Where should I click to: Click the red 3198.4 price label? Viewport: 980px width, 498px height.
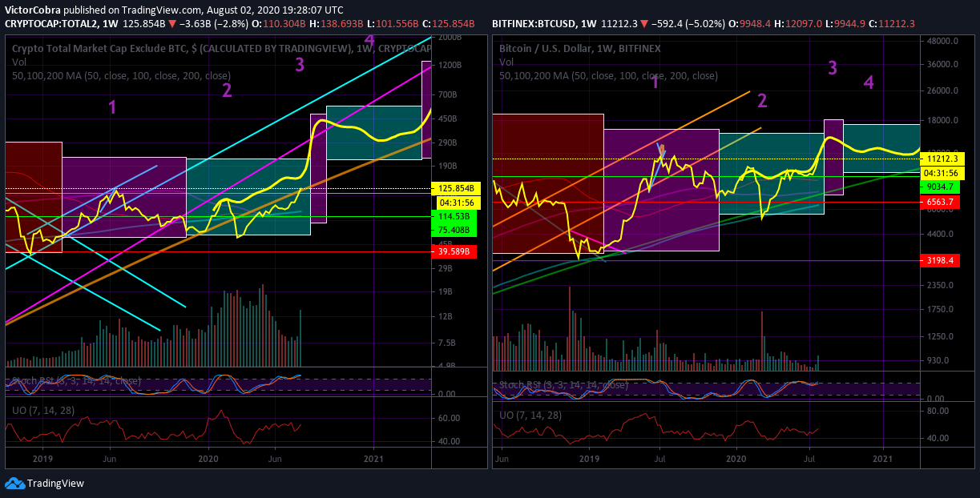[x=942, y=260]
